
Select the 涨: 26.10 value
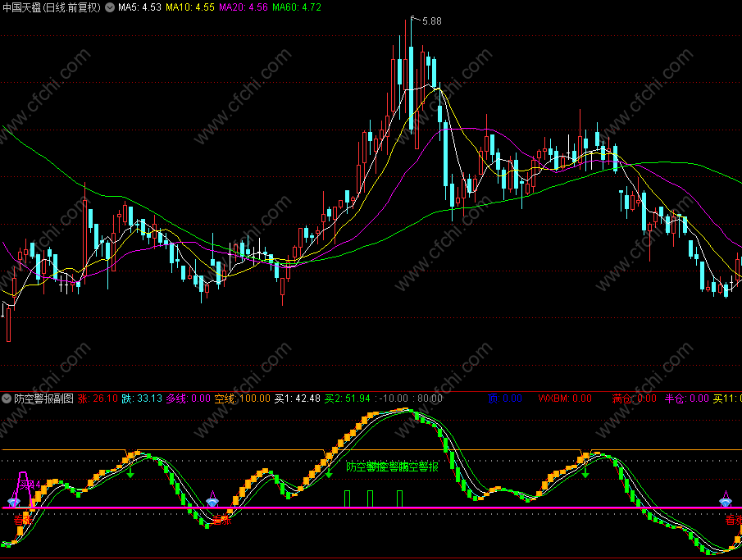(x=98, y=398)
